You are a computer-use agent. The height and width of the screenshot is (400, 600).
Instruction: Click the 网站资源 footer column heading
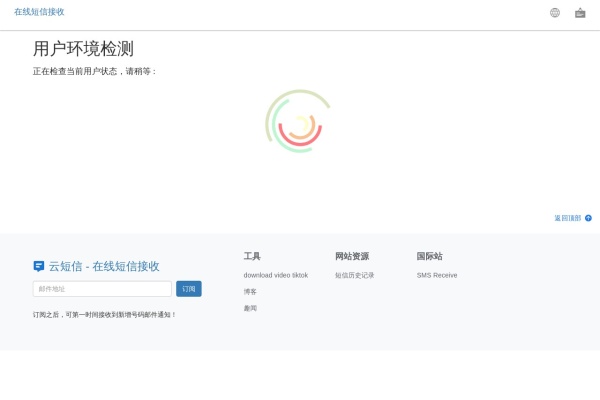coord(352,256)
